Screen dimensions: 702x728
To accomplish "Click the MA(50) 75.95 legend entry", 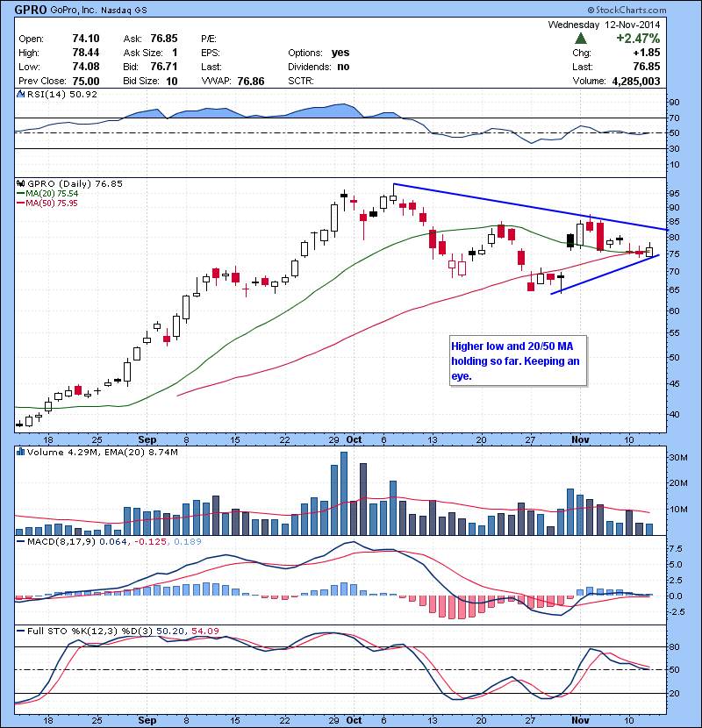I will [x=47, y=203].
